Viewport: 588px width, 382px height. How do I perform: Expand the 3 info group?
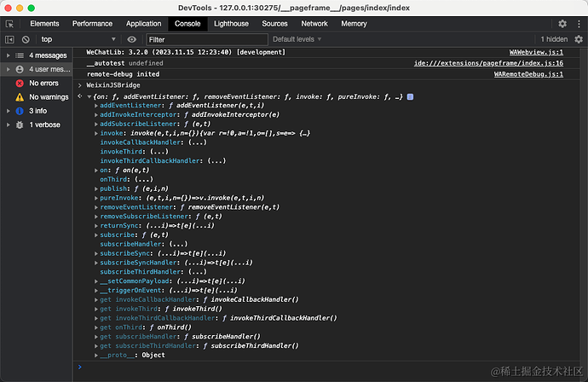tap(9, 111)
